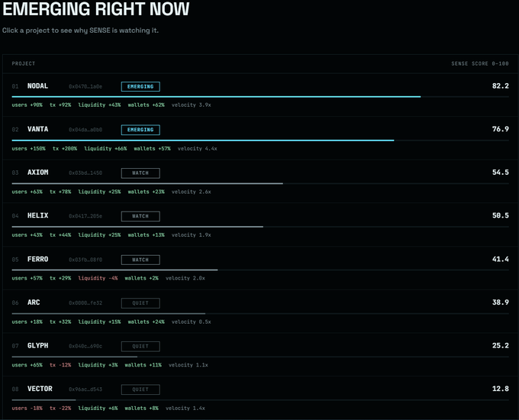Click GLYPH's tx -12% stat
This screenshot has height=420, width=519.
60,365
